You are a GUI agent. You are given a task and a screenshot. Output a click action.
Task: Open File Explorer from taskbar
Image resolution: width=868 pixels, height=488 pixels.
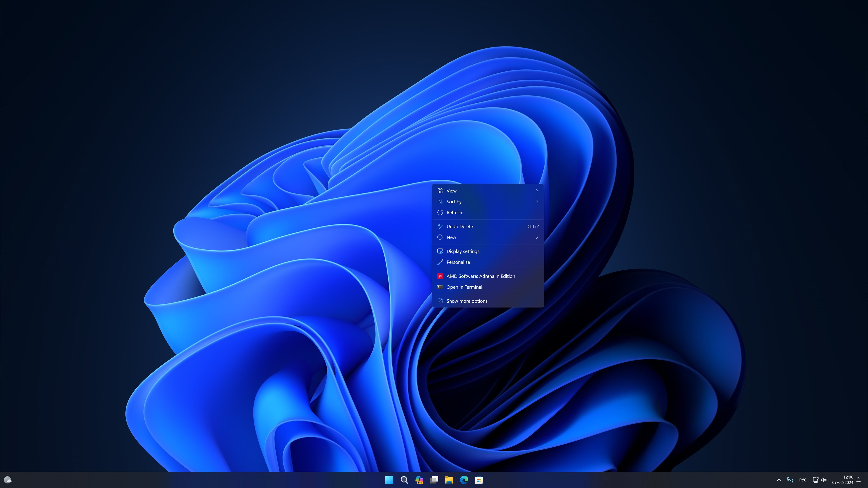coord(449,480)
